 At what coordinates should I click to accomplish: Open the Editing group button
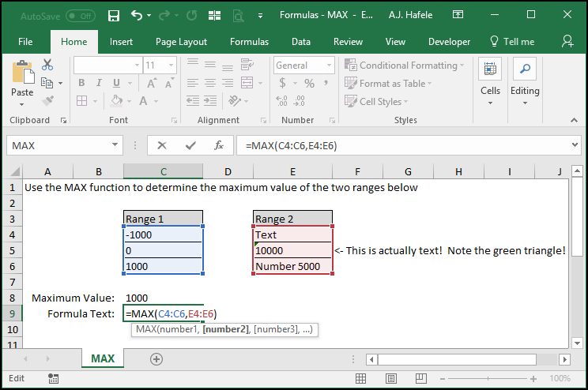click(x=525, y=83)
